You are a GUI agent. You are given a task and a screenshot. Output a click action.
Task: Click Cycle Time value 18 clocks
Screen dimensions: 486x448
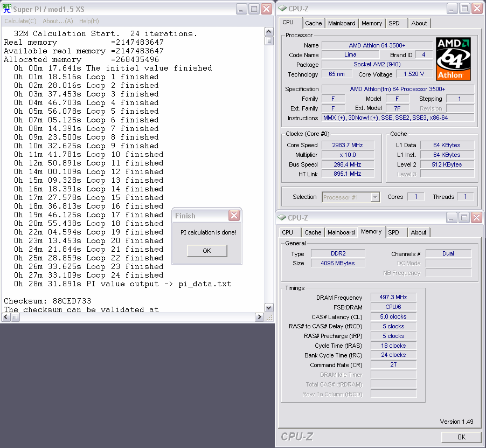pos(393,346)
